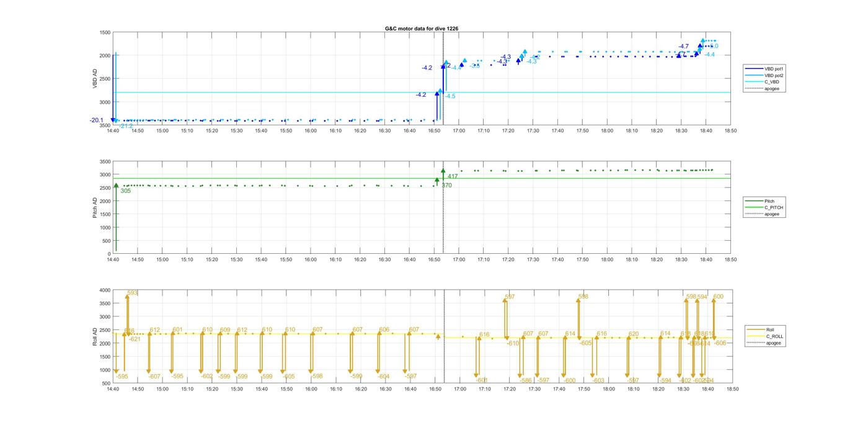The image size is (868, 430).
Task: Click the '4000' y-tick on Roll axis
Action: 104,290
